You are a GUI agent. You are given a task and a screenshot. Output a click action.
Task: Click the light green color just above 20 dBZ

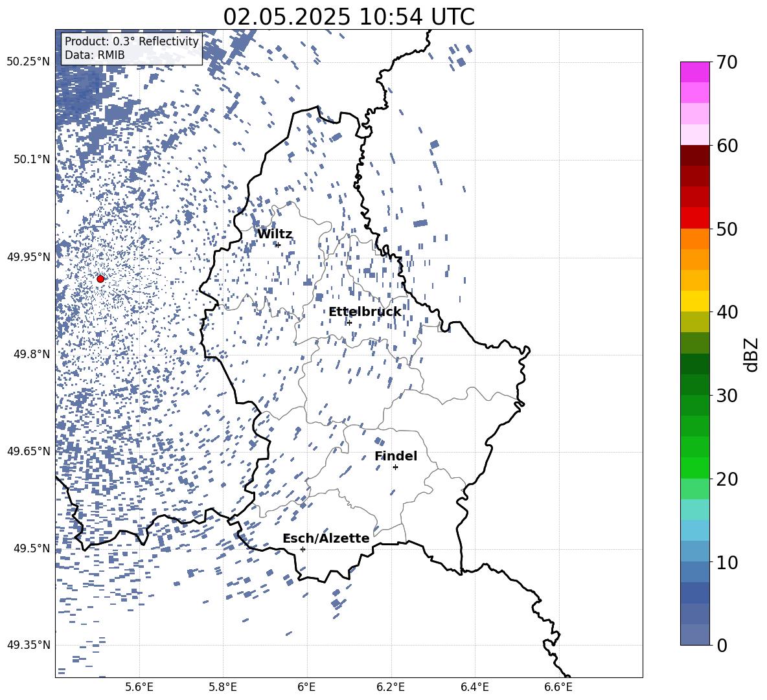point(694,468)
